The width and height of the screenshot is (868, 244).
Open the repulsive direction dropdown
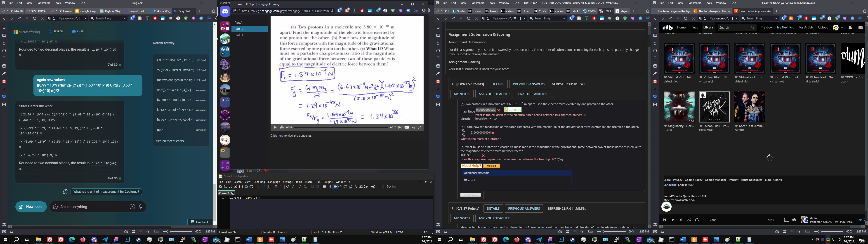(x=484, y=119)
